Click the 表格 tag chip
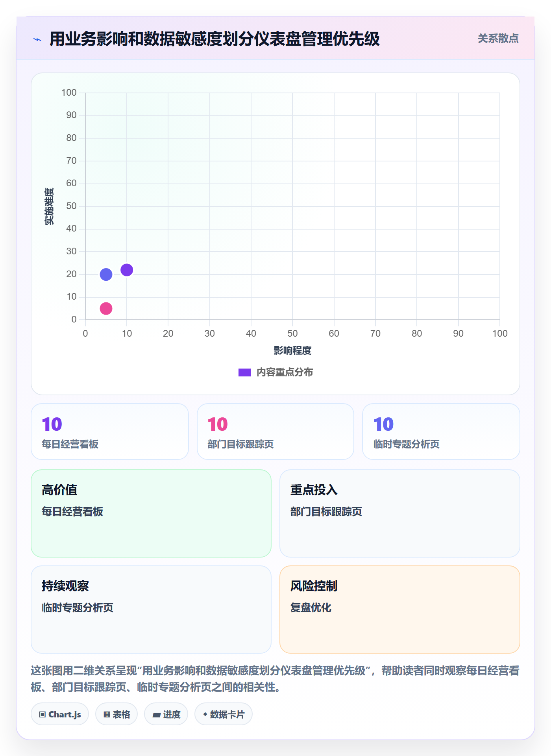The height and width of the screenshot is (756, 551). (116, 714)
